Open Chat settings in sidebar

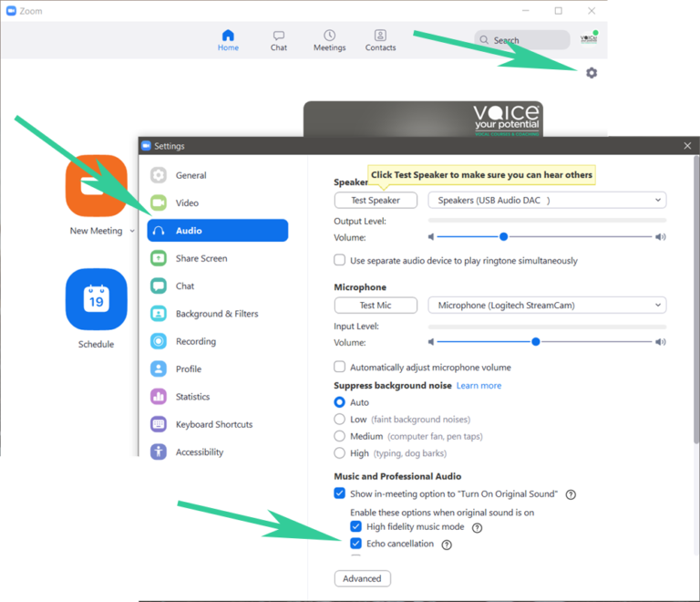(x=218, y=285)
